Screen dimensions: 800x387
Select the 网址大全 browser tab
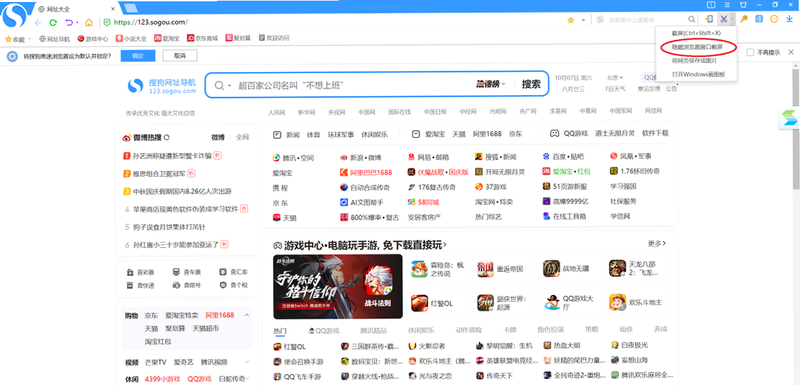77,9
